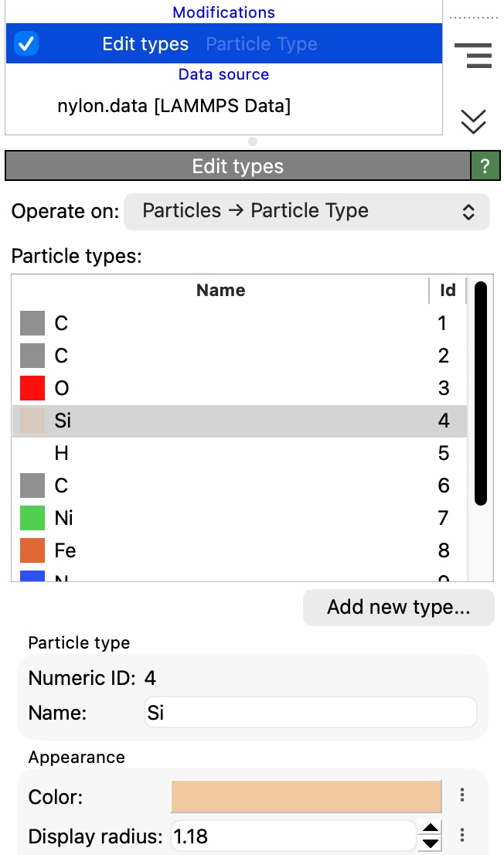The width and height of the screenshot is (504, 855).
Task: Click the Add new type button
Action: point(398,608)
